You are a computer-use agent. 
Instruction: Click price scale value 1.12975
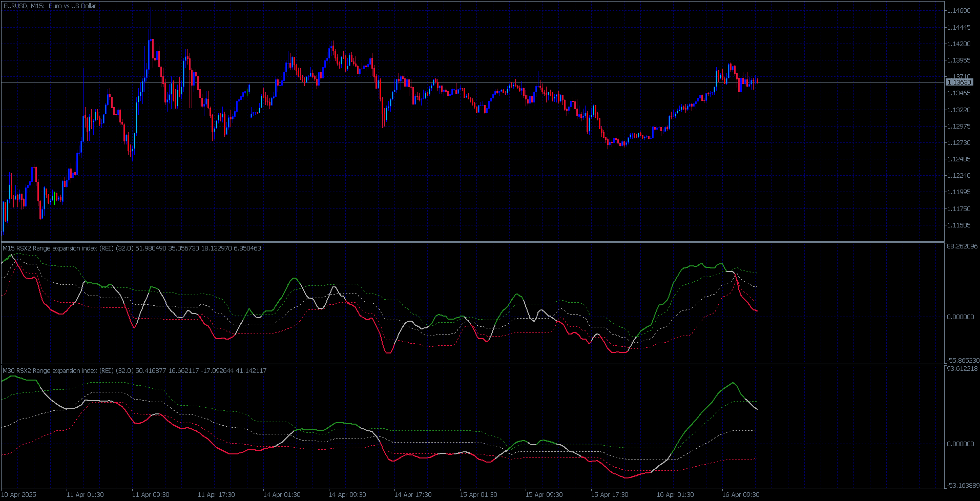959,127
